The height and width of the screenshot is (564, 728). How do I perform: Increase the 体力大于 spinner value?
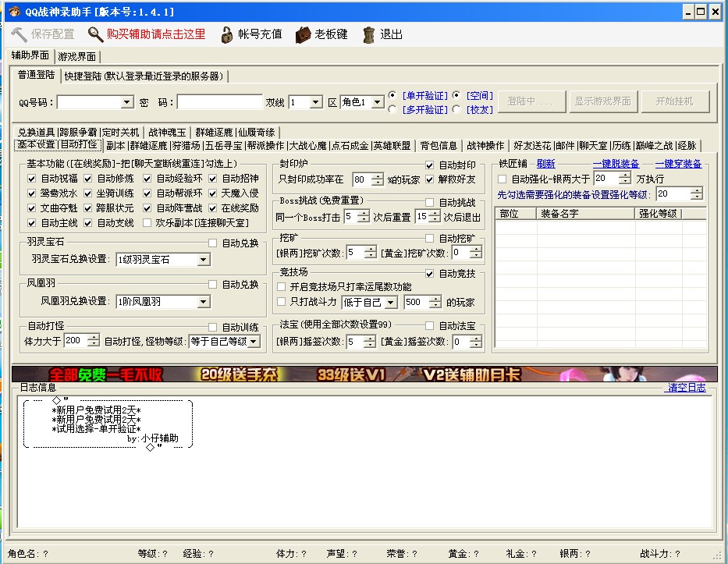pyautogui.click(x=94, y=338)
